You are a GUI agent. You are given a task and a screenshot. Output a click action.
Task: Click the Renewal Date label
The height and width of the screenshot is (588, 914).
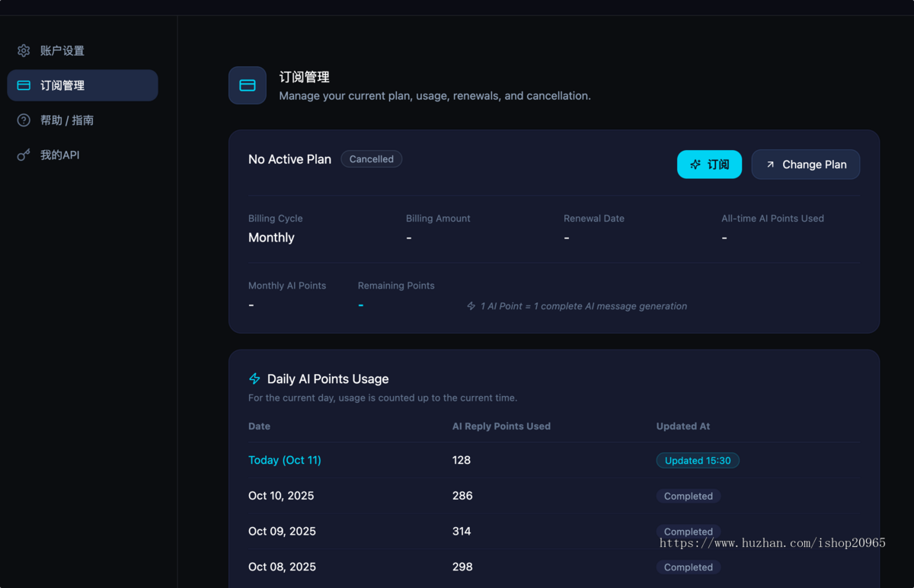594,219
